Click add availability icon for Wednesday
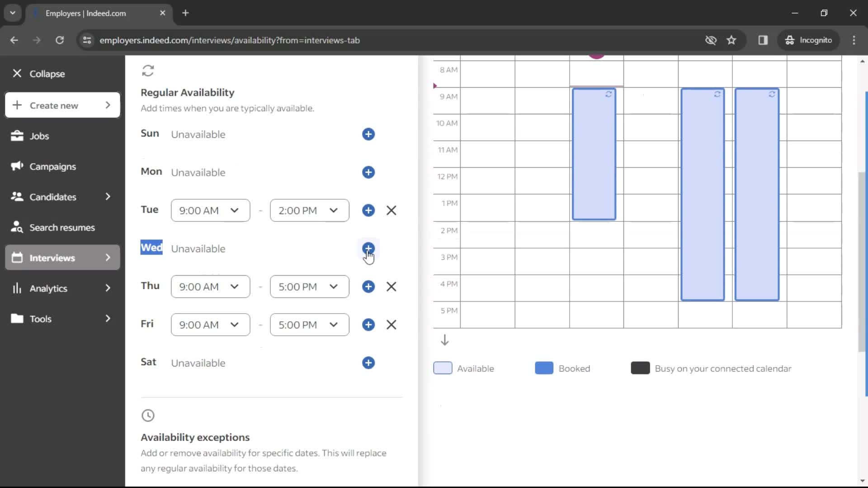Viewport: 868px width, 488px height. point(368,249)
